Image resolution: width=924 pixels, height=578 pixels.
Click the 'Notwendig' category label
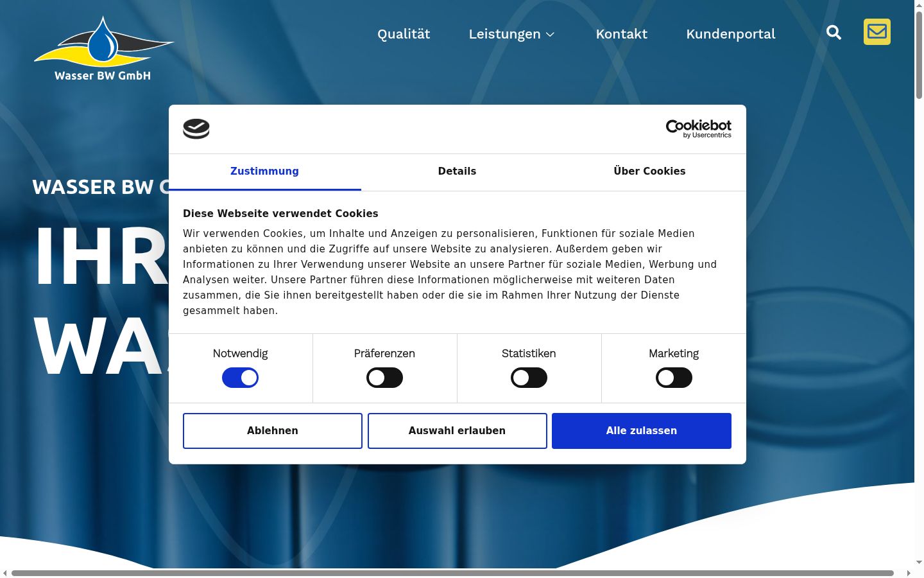pyautogui.click(x=240, y=353)
